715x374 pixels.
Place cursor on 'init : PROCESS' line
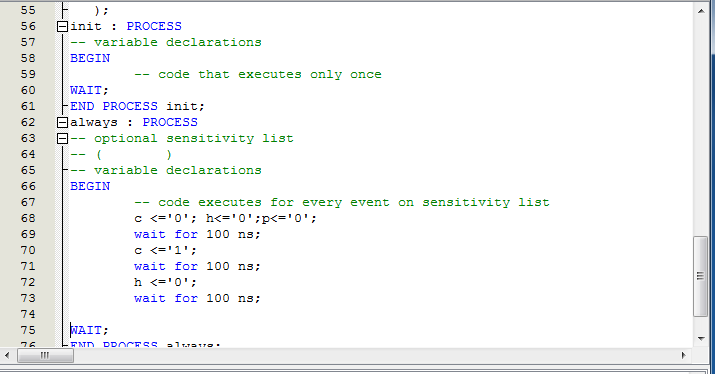tap(126, 26)
